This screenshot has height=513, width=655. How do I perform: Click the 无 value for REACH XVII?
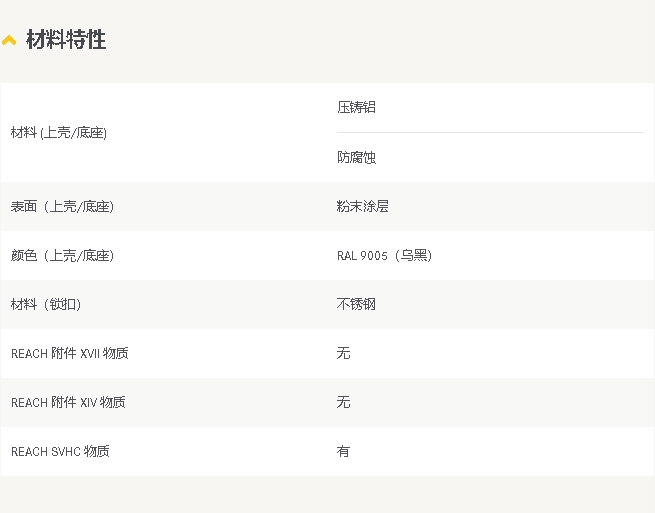(x=343, y=353)
